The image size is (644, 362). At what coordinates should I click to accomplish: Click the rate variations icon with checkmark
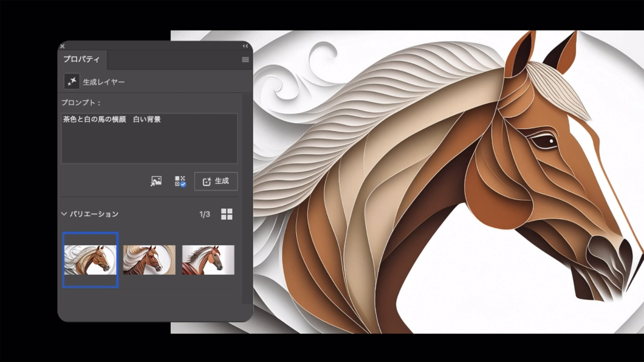tap(180, 181)
